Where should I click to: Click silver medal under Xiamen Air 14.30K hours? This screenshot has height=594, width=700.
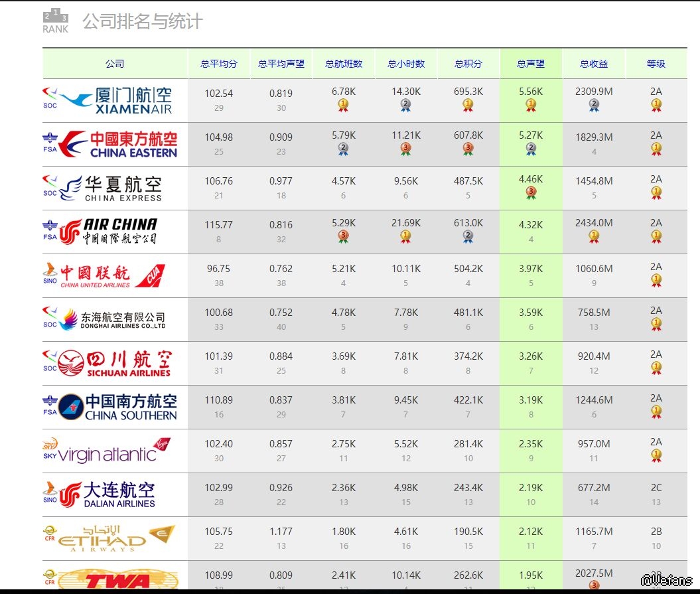coord(405,106)
